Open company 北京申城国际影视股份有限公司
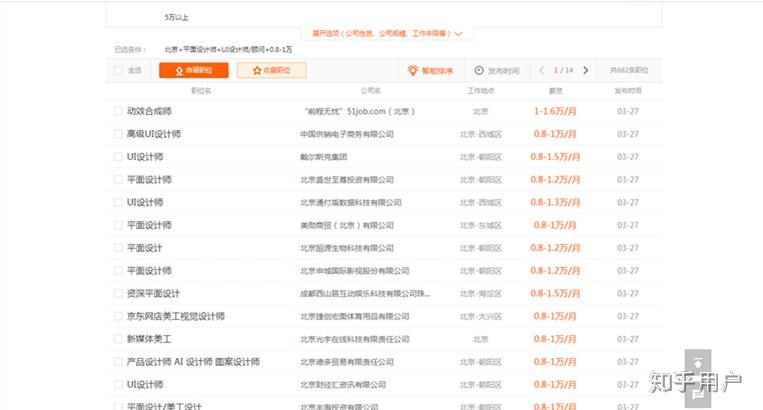 [355, 271]
